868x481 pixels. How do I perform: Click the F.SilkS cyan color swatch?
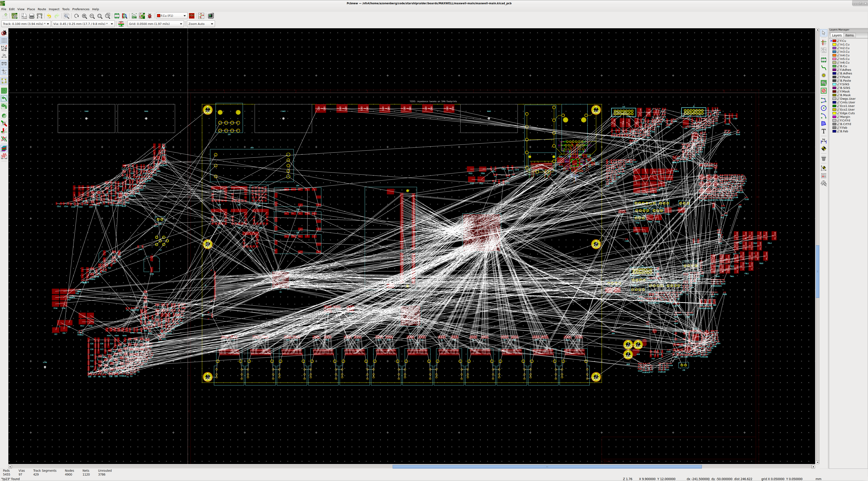coord(834,84)
